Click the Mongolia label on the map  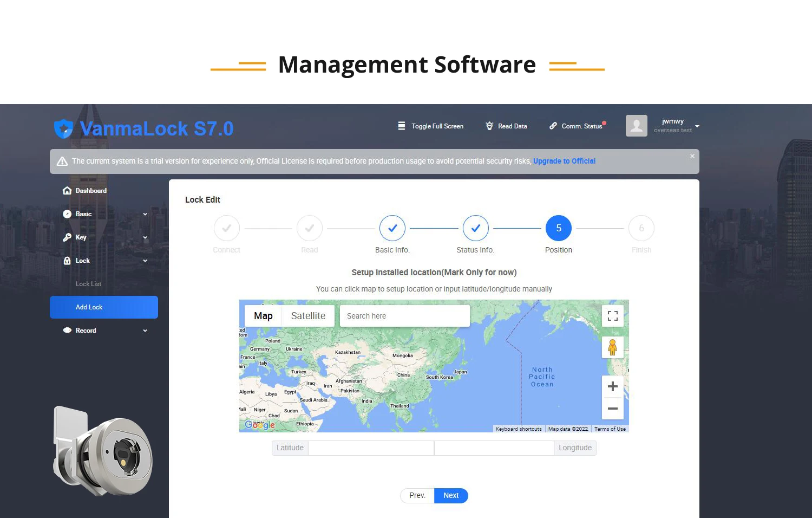[x=403, y=355]
